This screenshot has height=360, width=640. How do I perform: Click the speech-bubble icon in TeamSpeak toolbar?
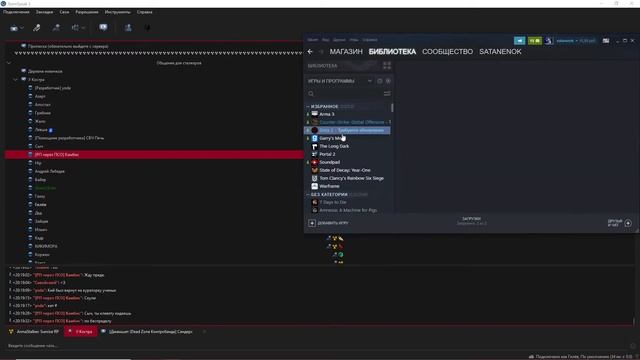(103, 27)
